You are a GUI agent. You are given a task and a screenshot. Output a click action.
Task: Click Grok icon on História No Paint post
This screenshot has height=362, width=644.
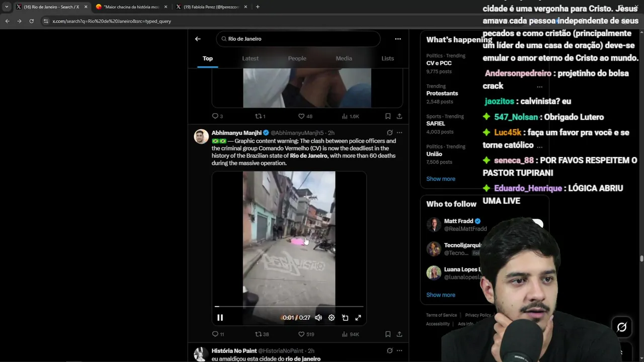[389, 351]
